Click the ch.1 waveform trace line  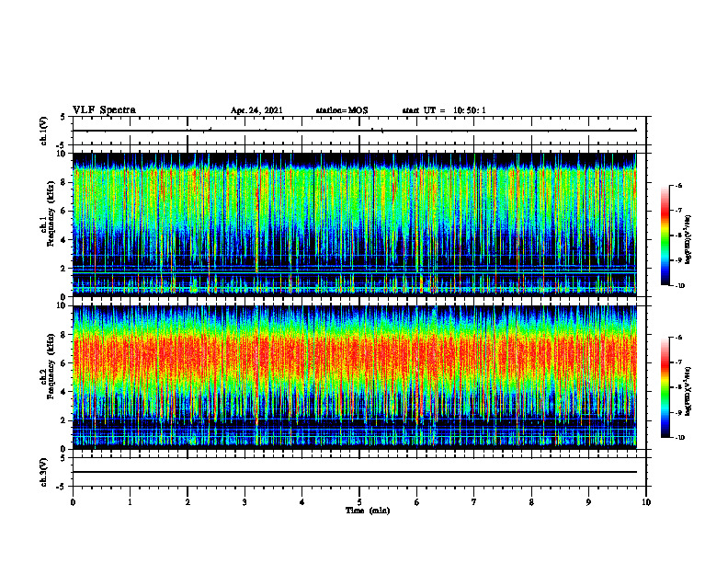point(355,131)
